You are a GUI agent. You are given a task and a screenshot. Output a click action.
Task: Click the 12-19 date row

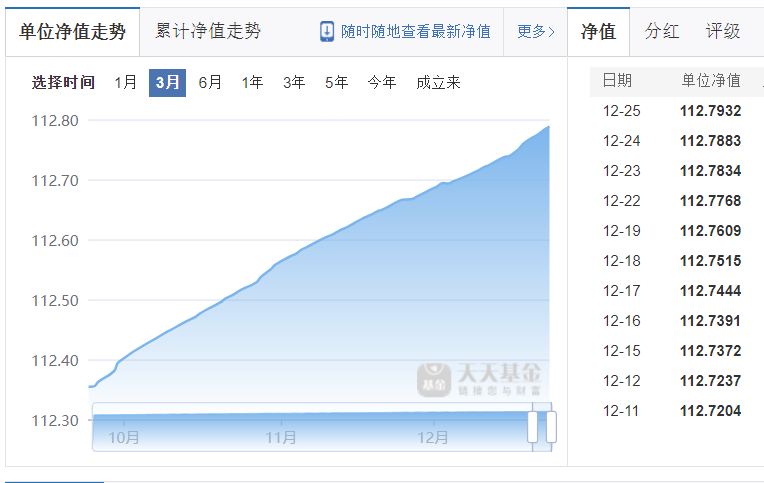click(621, 231)
